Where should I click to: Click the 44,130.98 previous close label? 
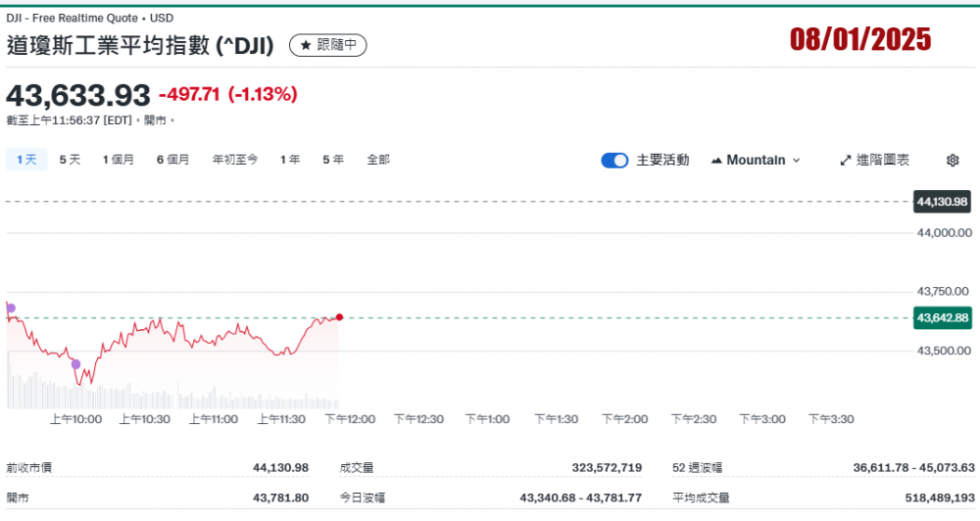click(x=942, y=202)
